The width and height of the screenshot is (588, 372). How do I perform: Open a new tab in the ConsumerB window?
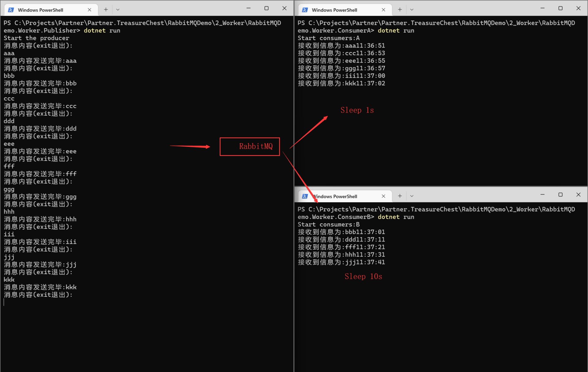pos(400,196)
